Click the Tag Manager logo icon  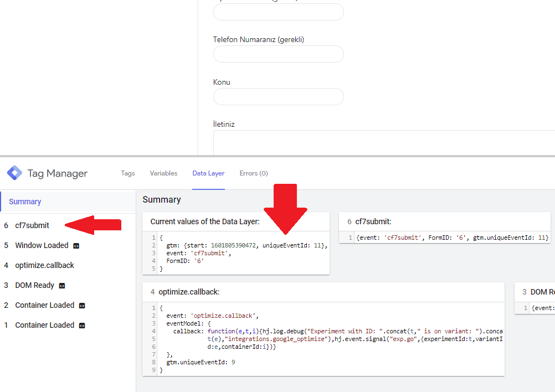(x=14, y=173)
